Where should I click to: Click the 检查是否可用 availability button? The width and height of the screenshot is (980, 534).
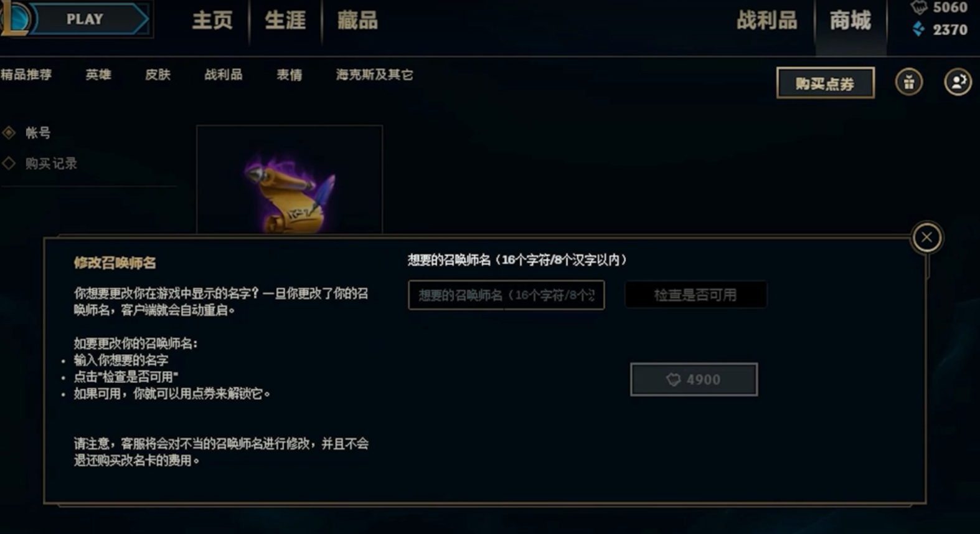(x=695, y=295)
